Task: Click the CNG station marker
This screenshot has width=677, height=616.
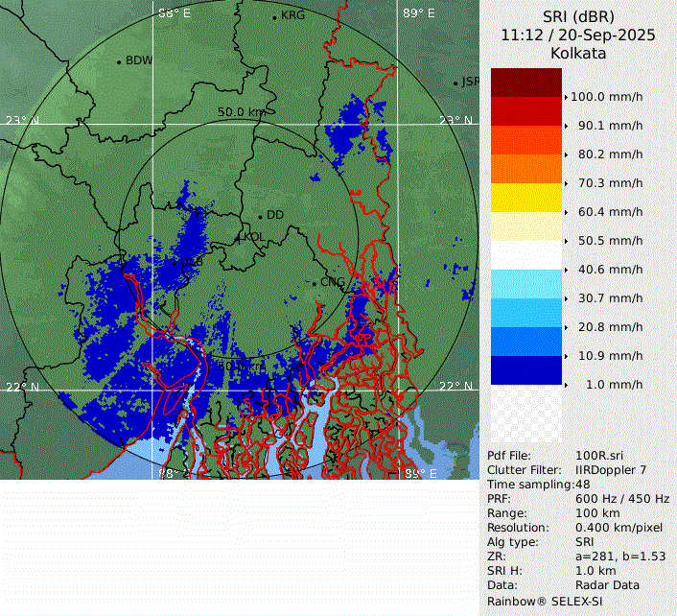Action: 315,283
